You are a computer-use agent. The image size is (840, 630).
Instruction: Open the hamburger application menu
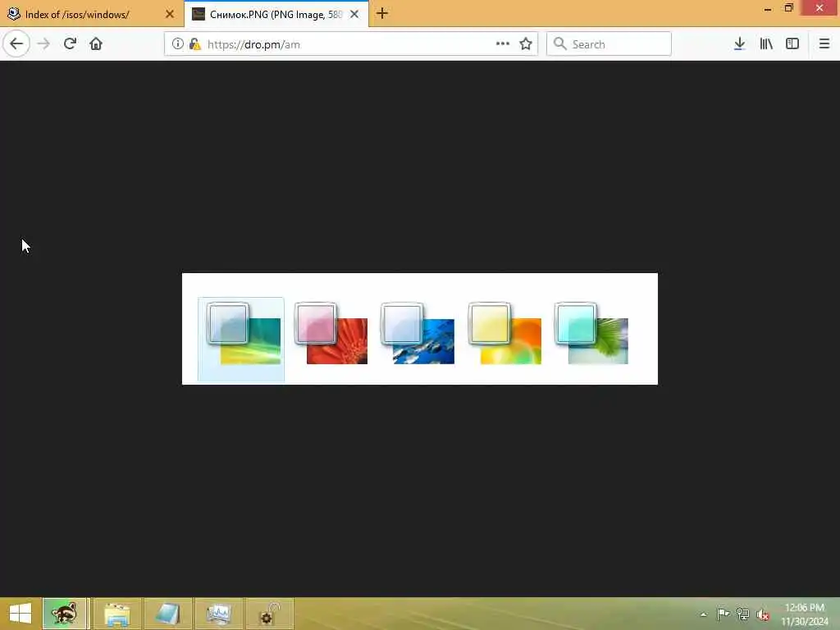(824, 44)
